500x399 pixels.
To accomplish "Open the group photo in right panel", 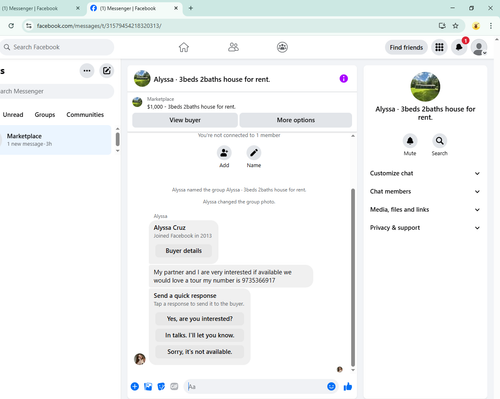I will tap(425, 87).
